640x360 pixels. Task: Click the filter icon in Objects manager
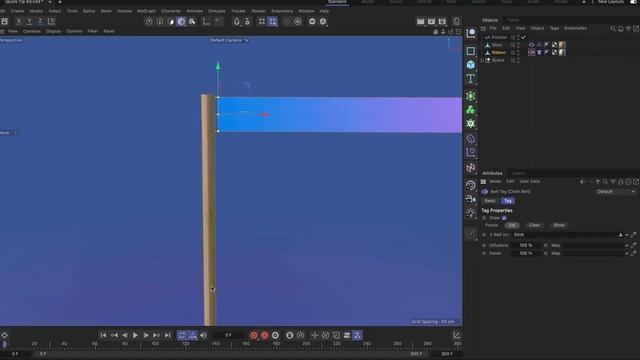628,29
